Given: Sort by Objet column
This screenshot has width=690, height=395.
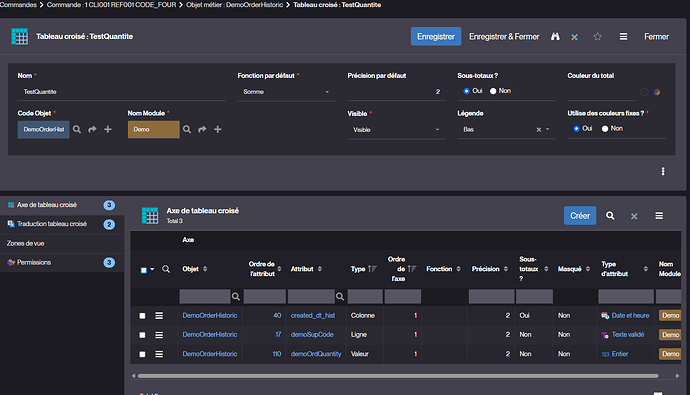Looking at the screenshot, I should (x=205, y=269).
